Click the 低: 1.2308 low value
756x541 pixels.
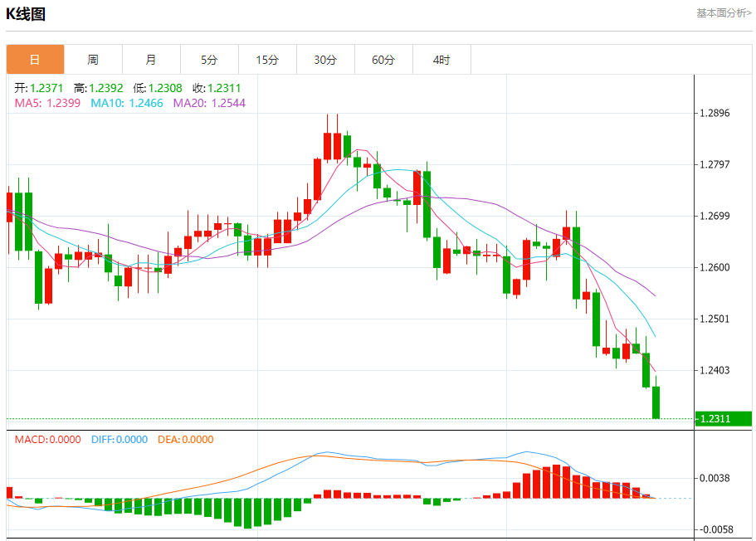click(158, 88)
